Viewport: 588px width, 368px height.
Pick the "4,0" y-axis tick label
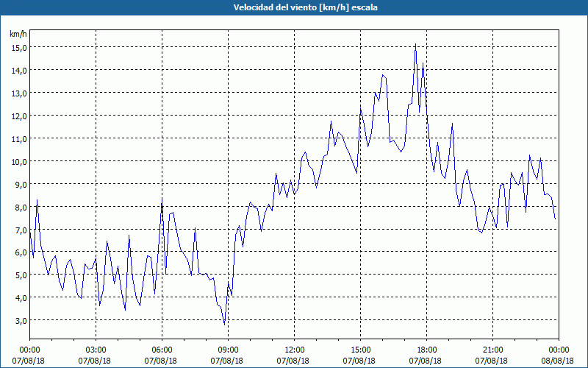[21, 298]
